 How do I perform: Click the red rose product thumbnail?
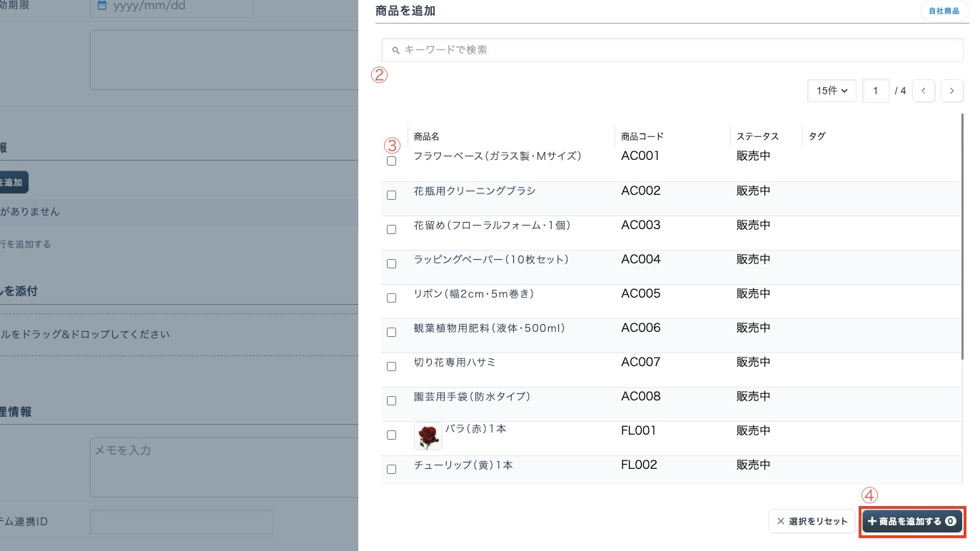(x=428, y=436)
